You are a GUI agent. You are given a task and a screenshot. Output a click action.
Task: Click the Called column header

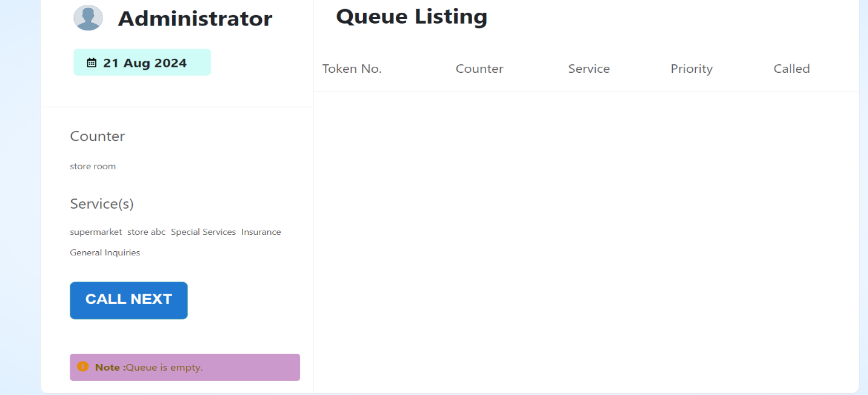tap(791, 69)
